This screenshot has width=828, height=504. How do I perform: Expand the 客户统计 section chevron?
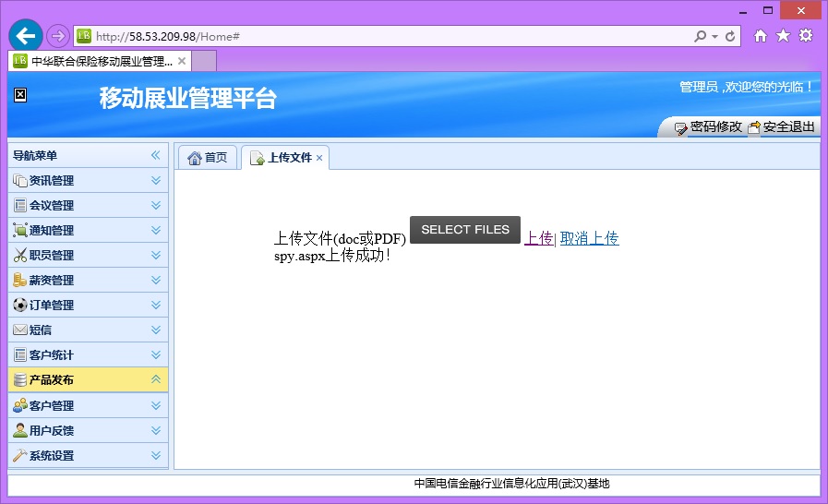[x=156, y=354]
